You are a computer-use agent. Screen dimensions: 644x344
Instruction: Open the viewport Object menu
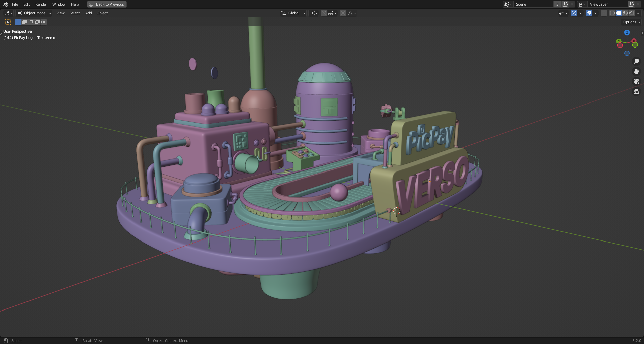(102, 13)
